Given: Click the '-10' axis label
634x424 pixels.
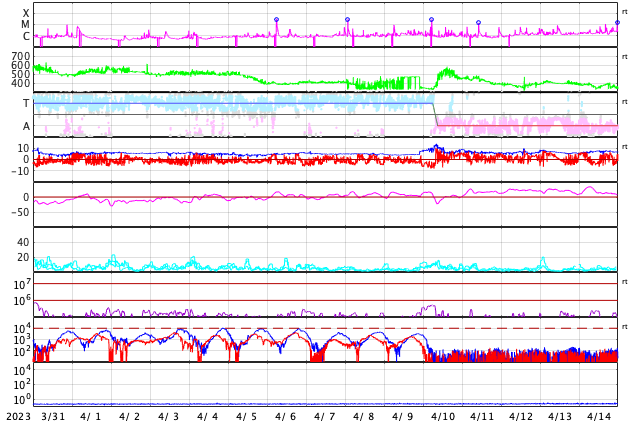Looking at the screenshot, I should [x=21, y=171].
